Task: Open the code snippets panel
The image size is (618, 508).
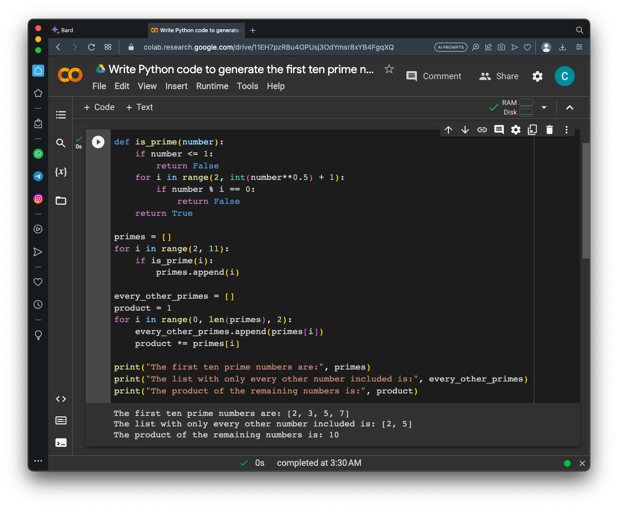Action: tap(61, 399)
